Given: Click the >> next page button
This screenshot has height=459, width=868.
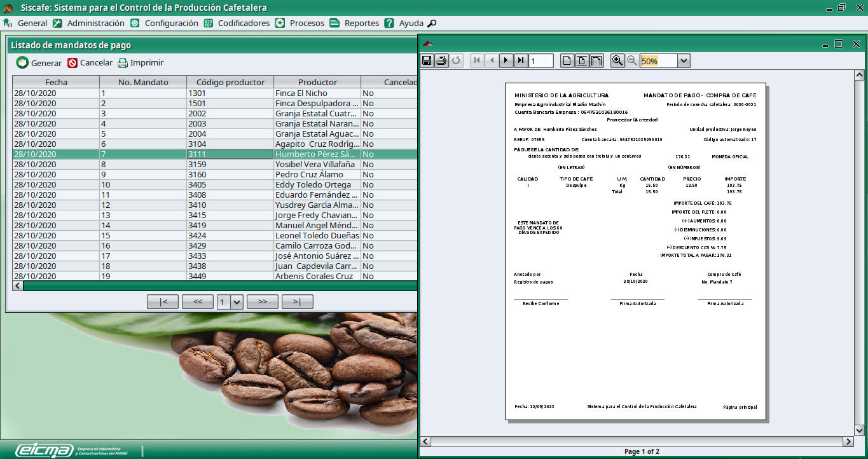Looking at the screenshot, I should coord(263,302).
